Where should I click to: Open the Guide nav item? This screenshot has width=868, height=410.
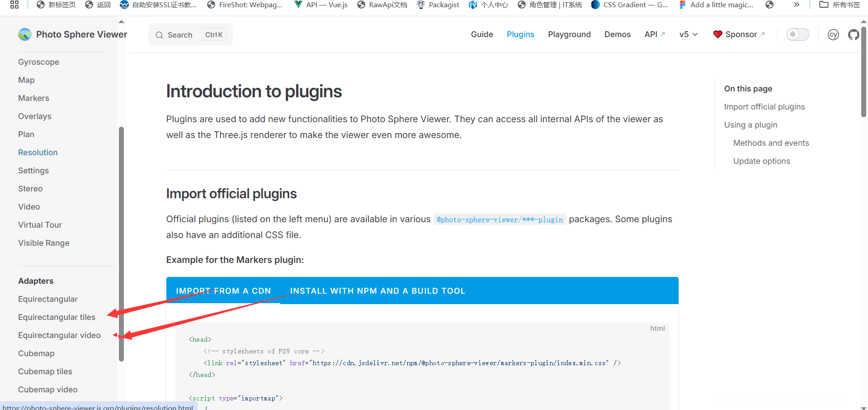tap(482, 34)
